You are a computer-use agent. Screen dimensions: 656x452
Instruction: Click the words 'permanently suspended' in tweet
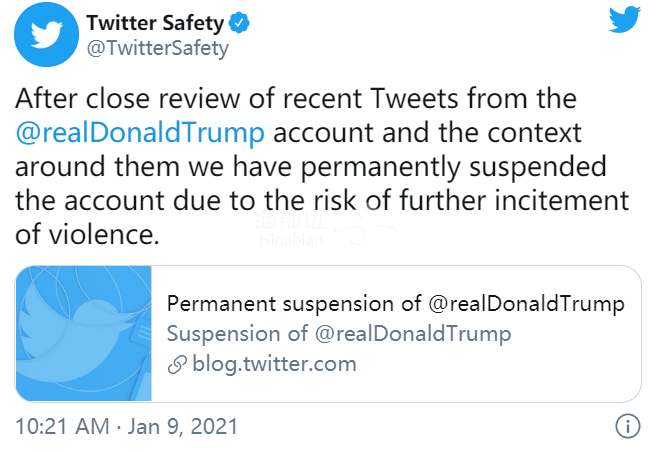pos(454,167)
